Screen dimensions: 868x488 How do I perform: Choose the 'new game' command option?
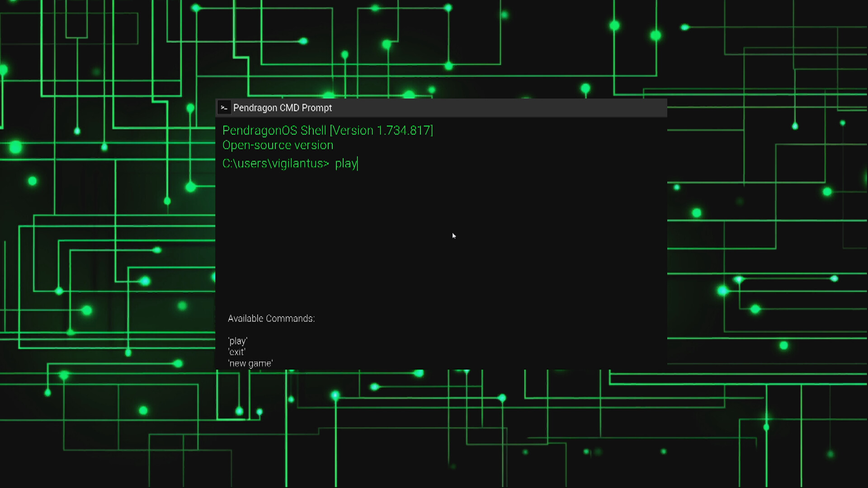[250, 363]
